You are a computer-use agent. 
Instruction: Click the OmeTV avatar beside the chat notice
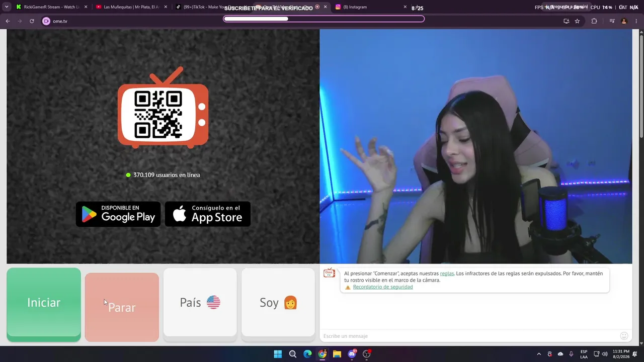click(x=329, y=273)
